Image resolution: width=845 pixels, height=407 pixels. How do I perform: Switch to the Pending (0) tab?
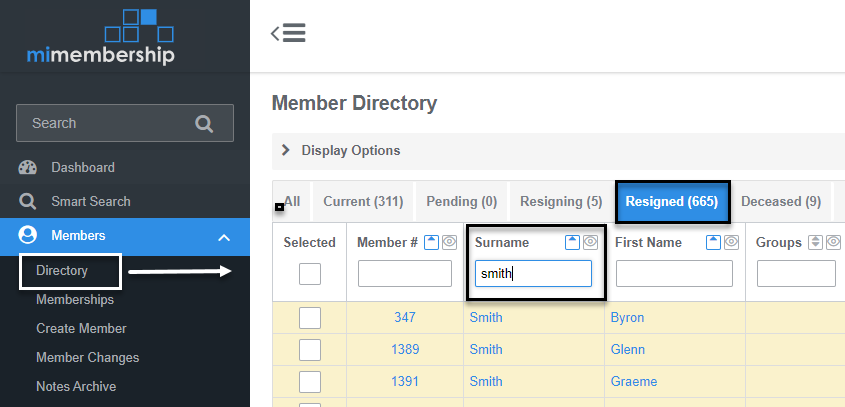pos(461,202)
